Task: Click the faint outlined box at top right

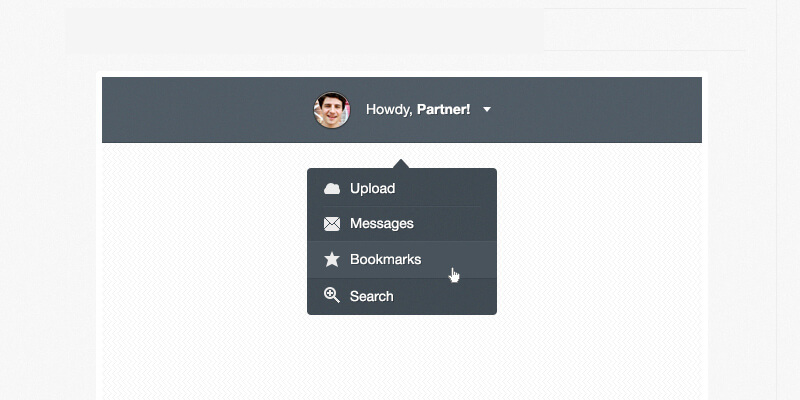Action: point(645,29)
